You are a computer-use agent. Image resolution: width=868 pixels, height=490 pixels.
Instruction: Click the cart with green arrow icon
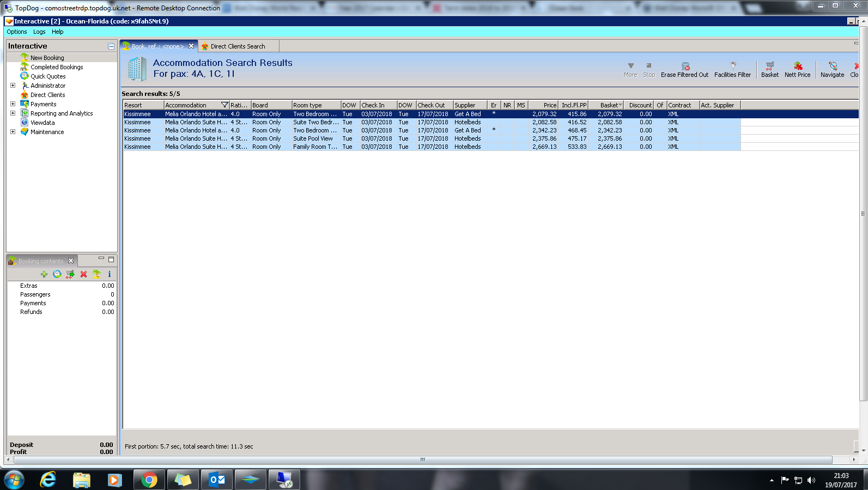pyautogui.click(x=70, y=274)
